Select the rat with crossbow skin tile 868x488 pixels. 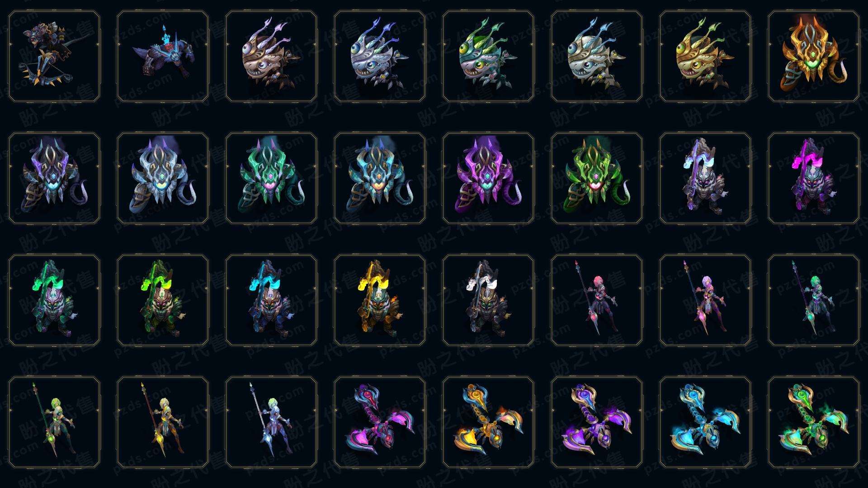point(54,56)
